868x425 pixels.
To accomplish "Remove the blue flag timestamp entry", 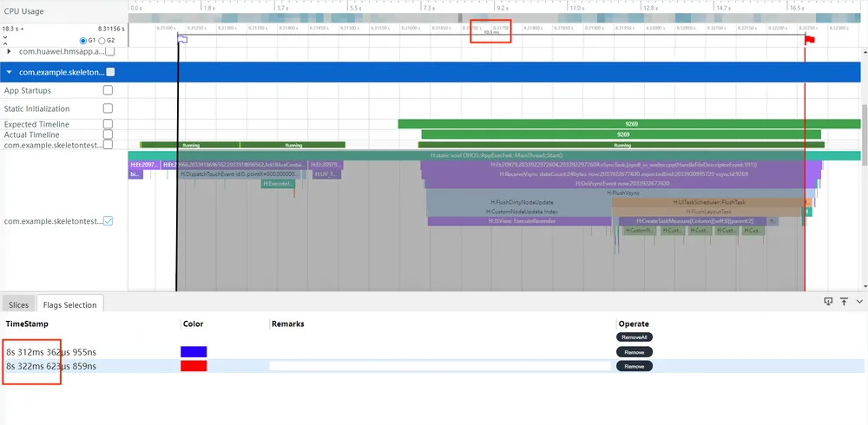I will tap(635, 352).
